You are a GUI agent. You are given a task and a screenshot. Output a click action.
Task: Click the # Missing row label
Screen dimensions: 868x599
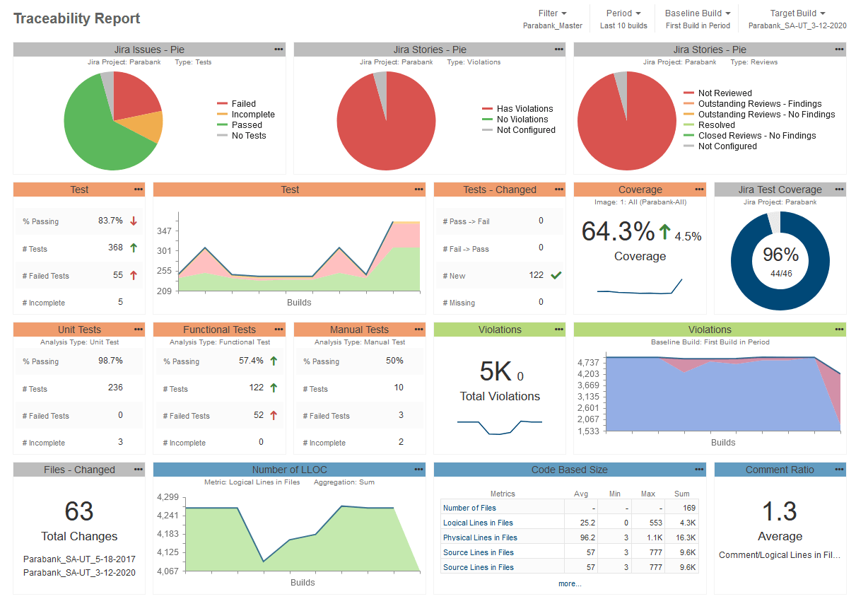click(x=459, y=303)
